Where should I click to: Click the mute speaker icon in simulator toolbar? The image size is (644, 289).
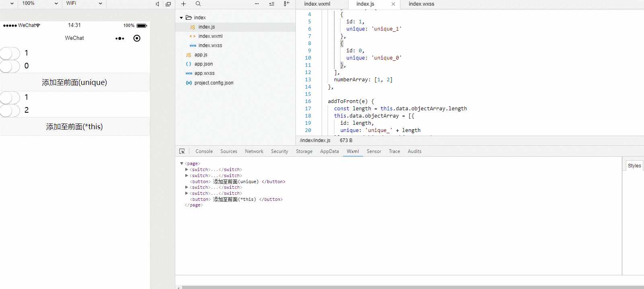click(157, 4)
